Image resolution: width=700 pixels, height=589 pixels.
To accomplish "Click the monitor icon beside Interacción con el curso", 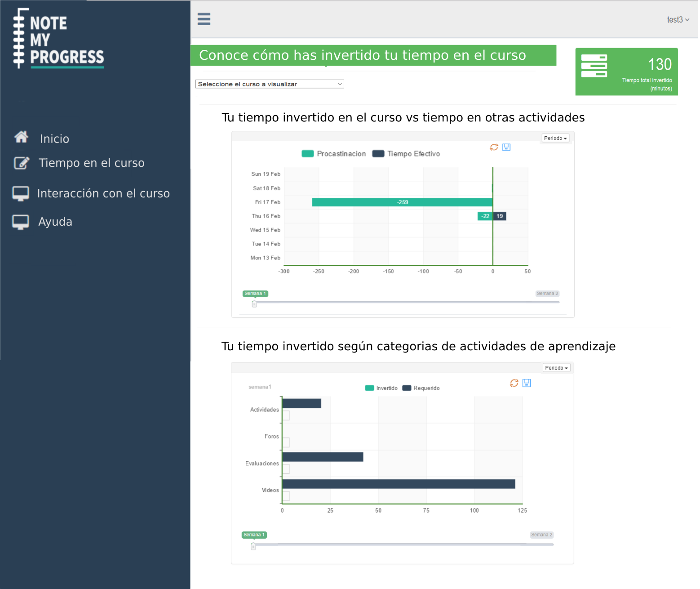I will click(x=21, y=193).
